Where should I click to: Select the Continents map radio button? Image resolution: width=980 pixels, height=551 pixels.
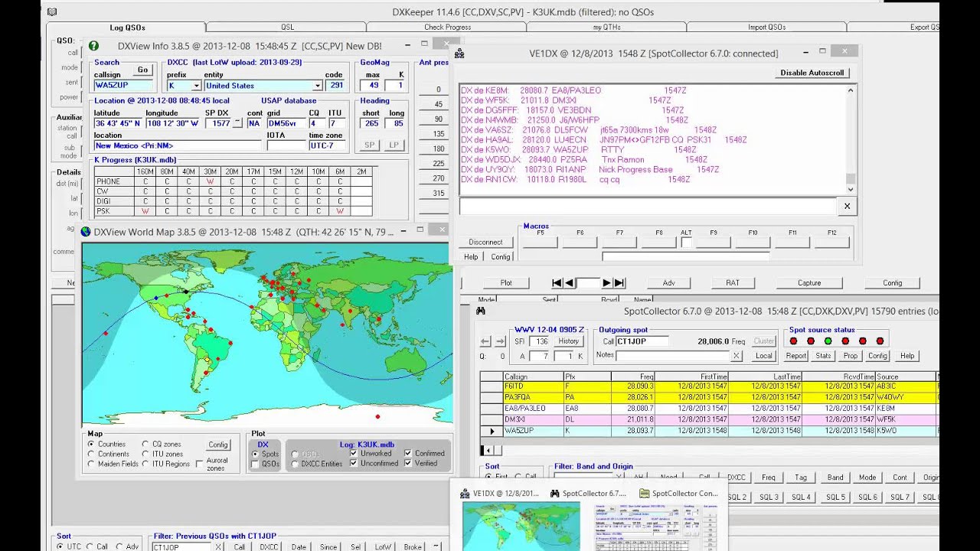[91, 454]
